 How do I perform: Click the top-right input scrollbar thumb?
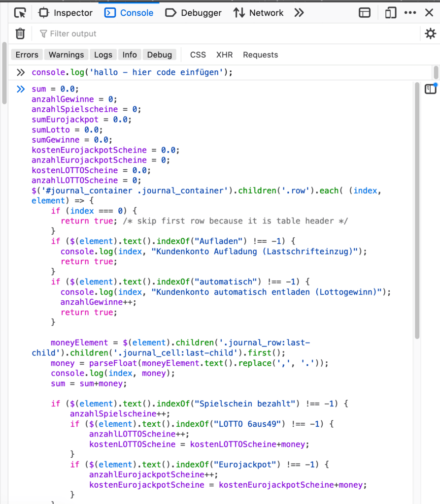(436, 72)
